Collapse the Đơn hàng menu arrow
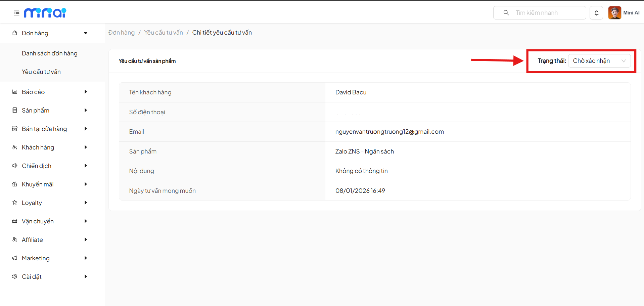644x306 pixels. pyautogui.click(x=86, y=33)
